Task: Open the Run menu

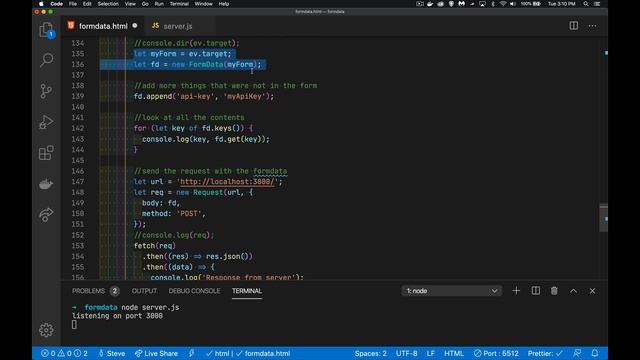Action: click(x=159, y=4)
